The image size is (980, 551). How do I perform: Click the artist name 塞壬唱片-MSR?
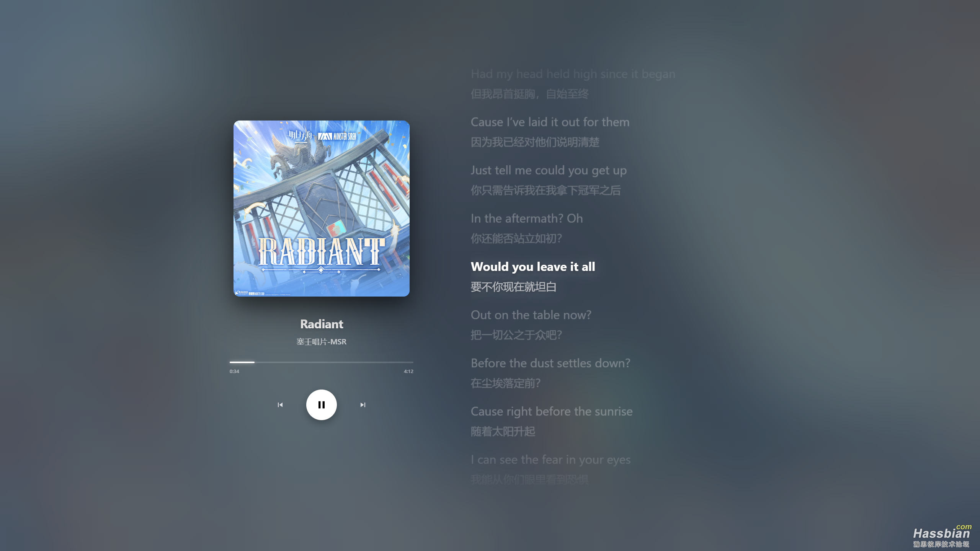321,342
